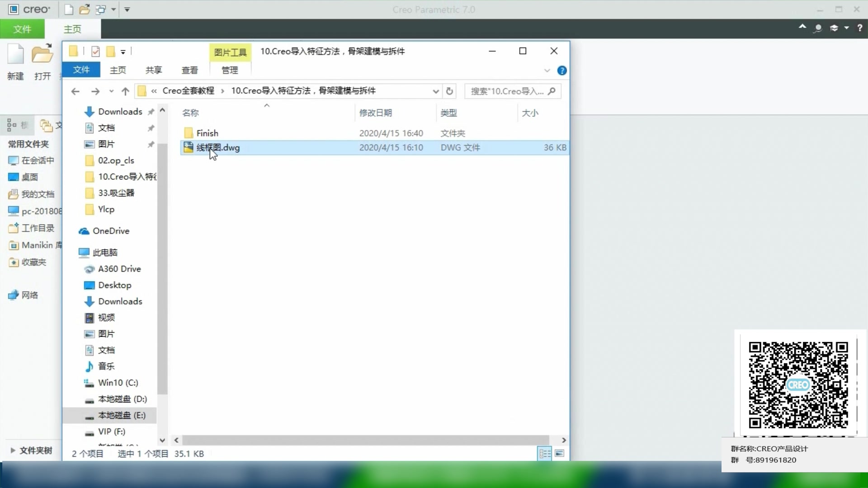Open the Creo 文件 menu
Viewport: 868px width, 488px height.
point(22,29)
